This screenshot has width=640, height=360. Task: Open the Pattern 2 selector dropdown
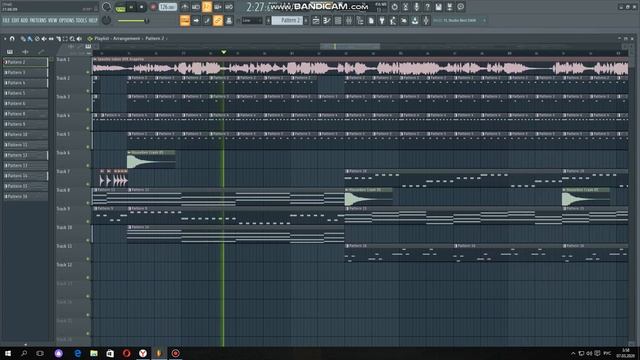click(x=287, y=20)
